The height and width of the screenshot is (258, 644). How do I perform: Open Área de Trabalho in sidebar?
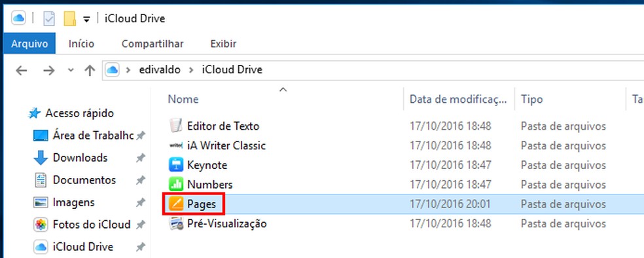(x=93, y=135)
